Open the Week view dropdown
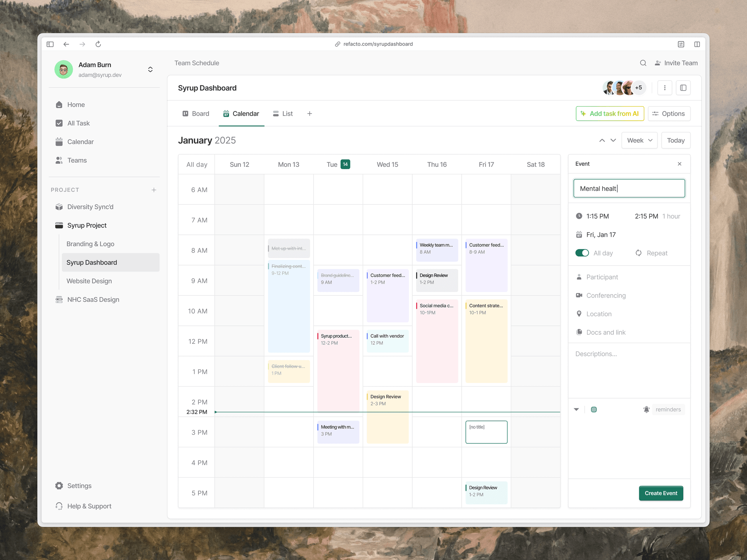Screen dimensions: 747x560 pyautogui.click(x=639, y=140)
